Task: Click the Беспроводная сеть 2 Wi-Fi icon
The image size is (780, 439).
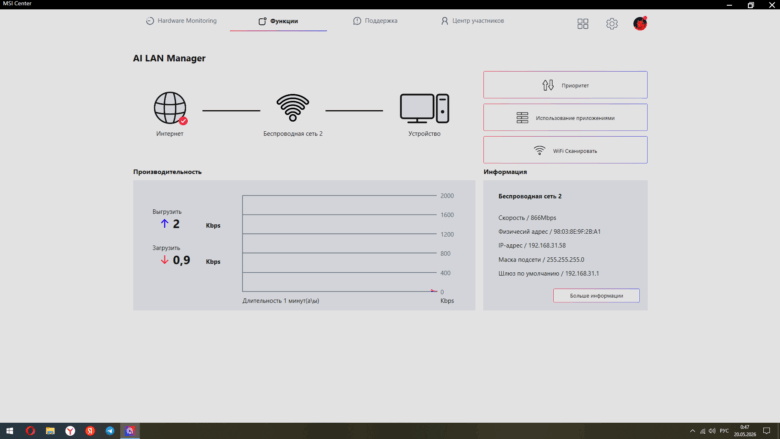Action: (x=292, y=107)
